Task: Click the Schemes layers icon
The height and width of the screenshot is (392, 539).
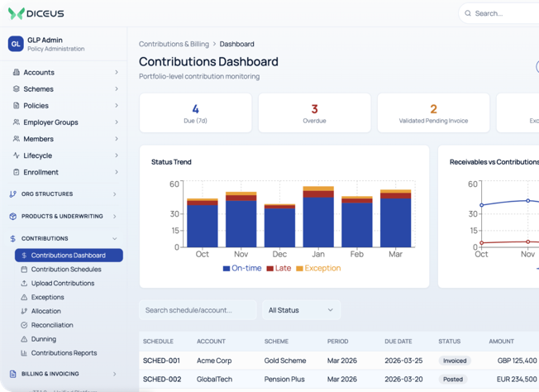Action: click(x=17, y=88)
